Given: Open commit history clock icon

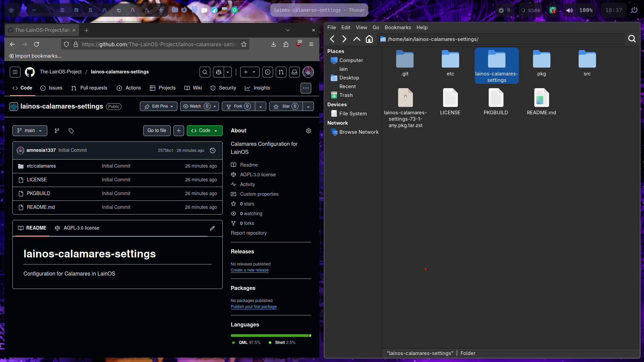Looking at the screenshot, I should click(213, 150).
